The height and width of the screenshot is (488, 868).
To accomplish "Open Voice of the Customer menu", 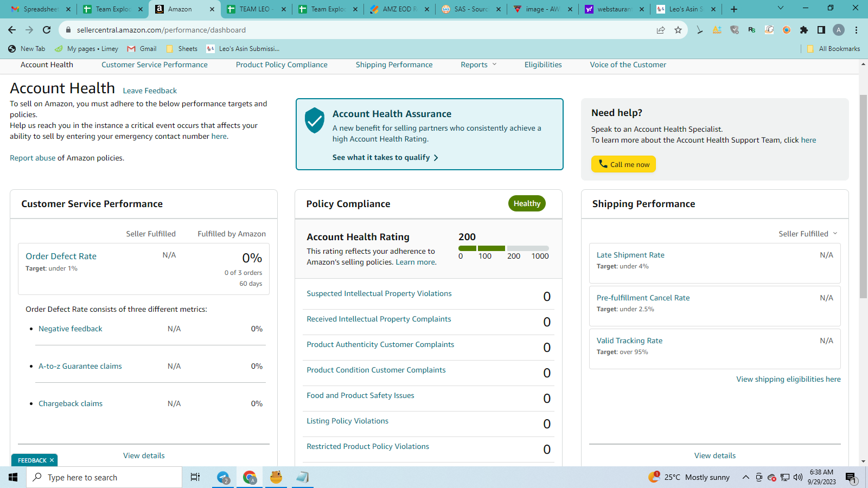I will point(628,65).
